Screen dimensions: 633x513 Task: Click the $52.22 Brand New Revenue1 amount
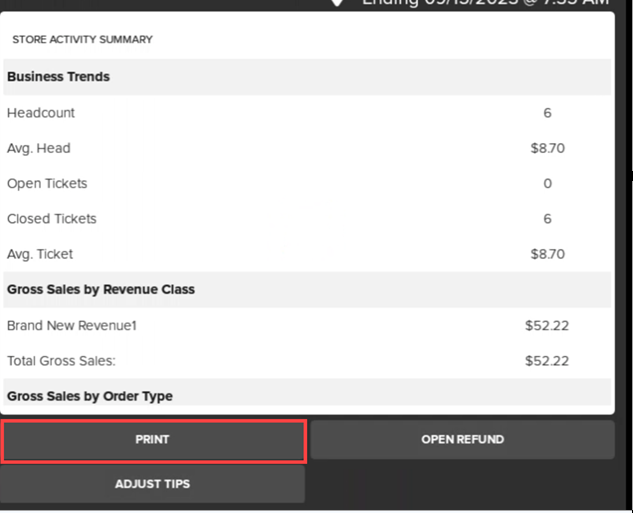(x=547, y=326)
